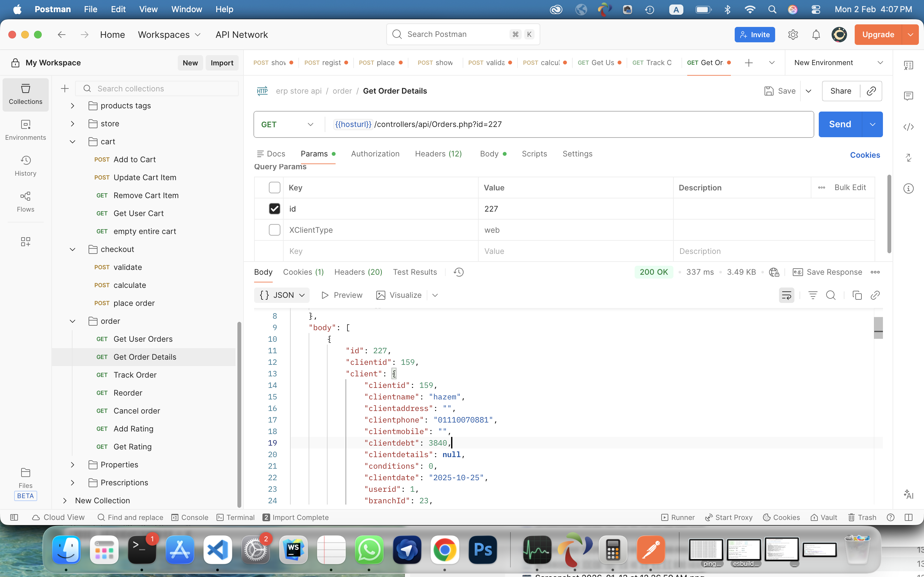Open the JSON format dropdown
This screenshot has height=577, width=924.
tap(282, 295)
